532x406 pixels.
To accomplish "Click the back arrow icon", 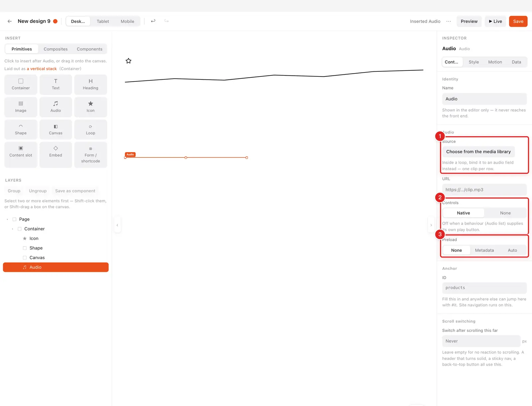I will tap(10, 21).
